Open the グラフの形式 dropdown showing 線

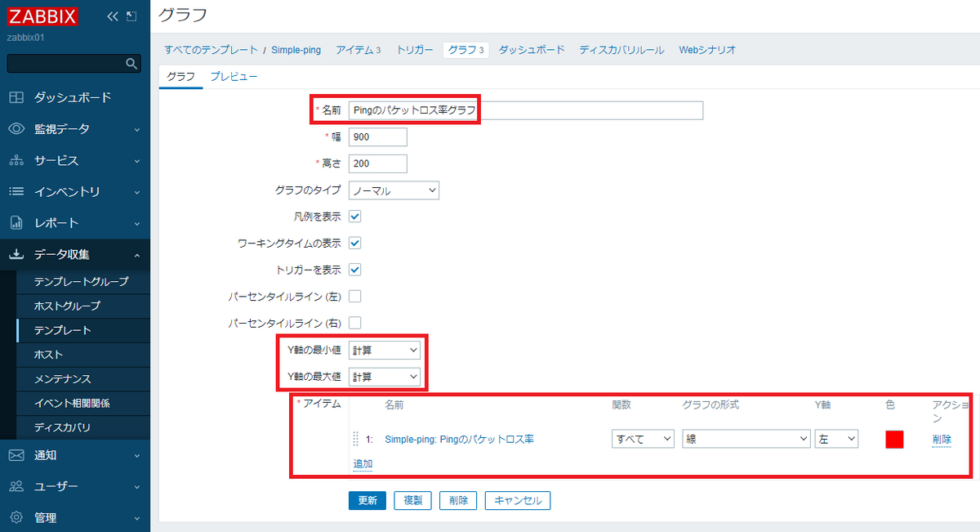coord(745,439)
